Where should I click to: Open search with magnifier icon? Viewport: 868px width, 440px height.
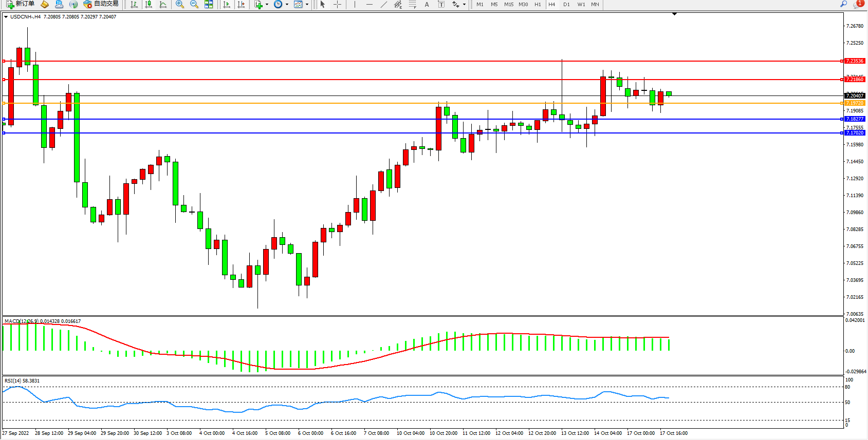coord(843,4)
